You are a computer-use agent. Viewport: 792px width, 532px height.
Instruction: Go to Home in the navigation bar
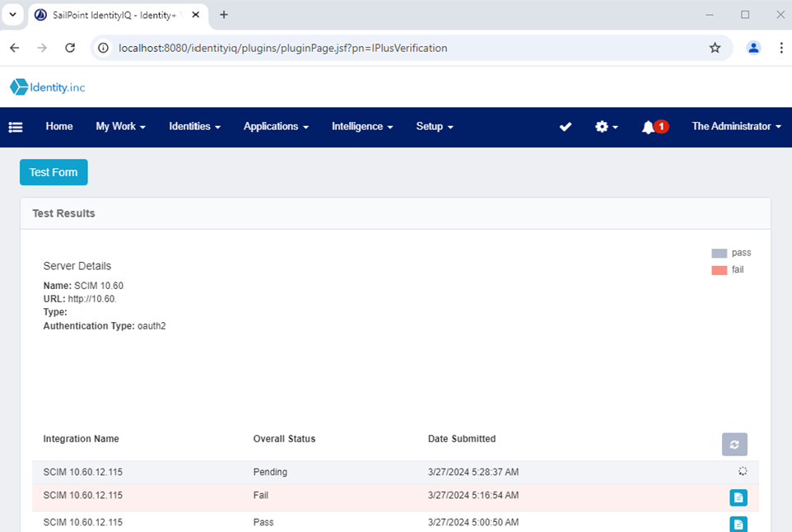(59, 127)
